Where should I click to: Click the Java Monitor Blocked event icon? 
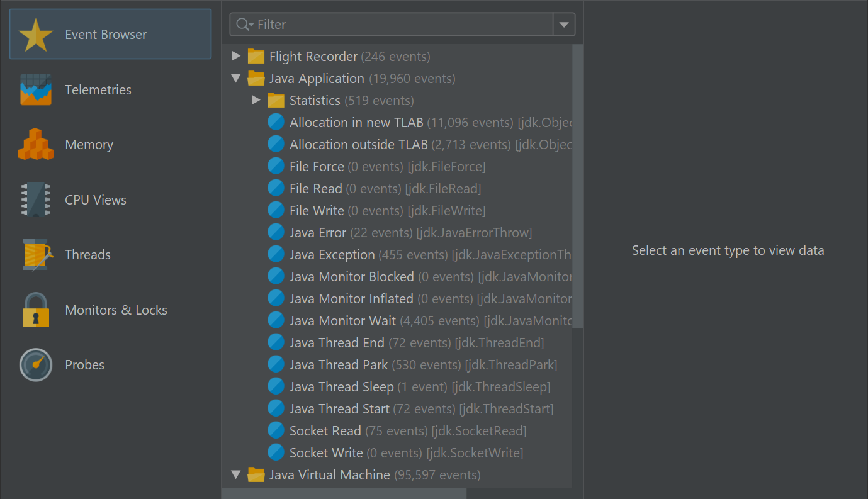click(276, 276)
